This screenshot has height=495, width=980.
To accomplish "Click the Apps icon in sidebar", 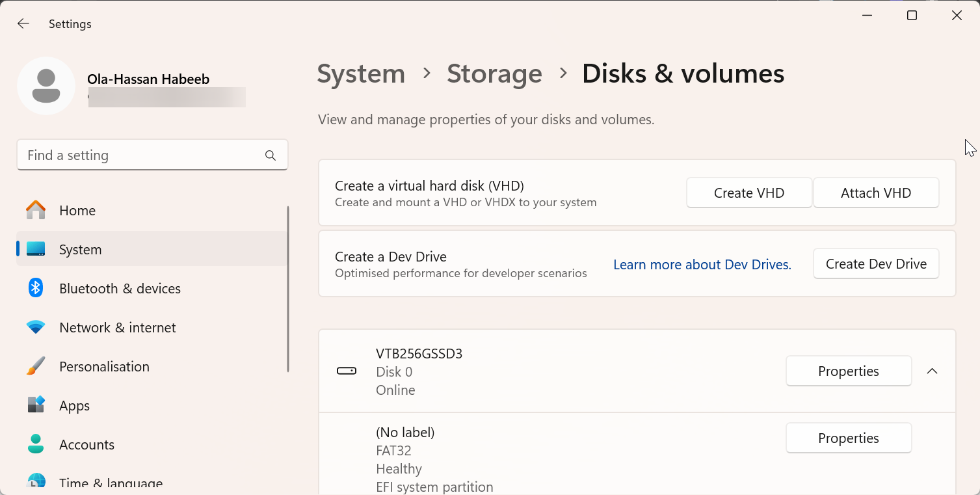I will tap(36, 405).
